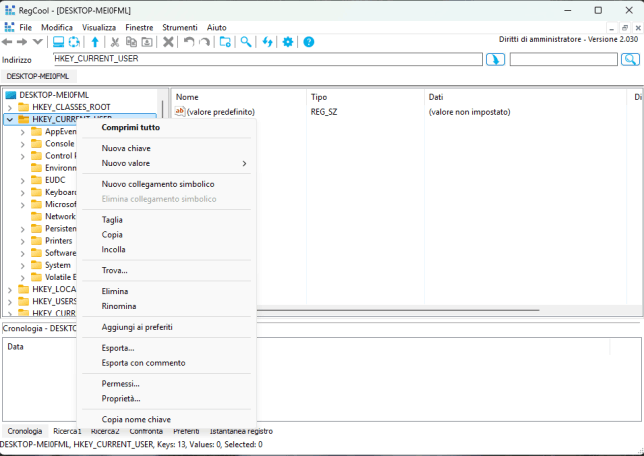644x456 pixels.
Task: Click the search button beside right search box
Action: point(630,60)
